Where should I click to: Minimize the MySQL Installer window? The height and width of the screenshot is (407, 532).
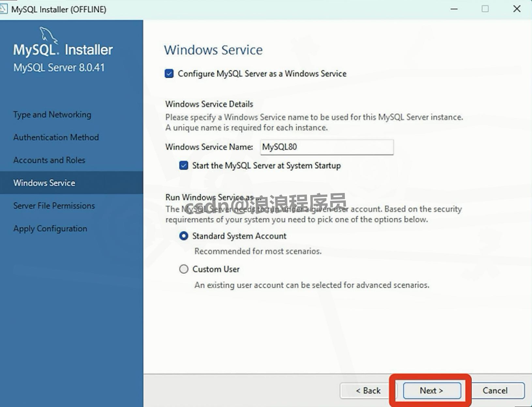coord(454,9)
